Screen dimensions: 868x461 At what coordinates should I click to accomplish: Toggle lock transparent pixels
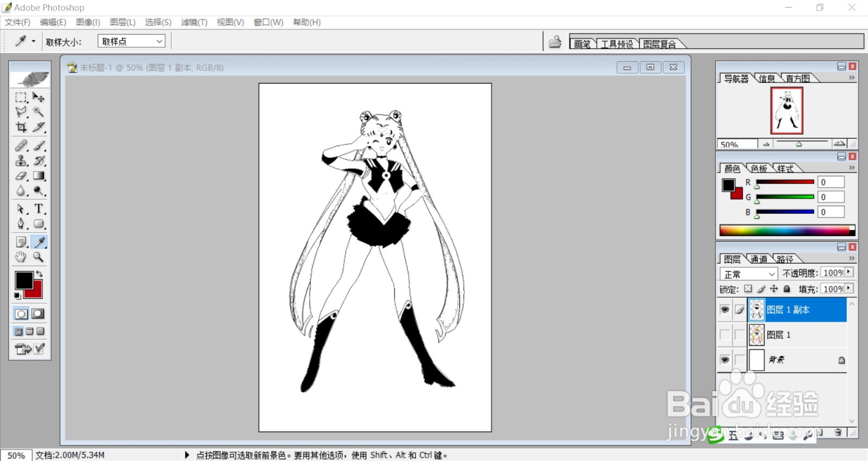(748, 289)
